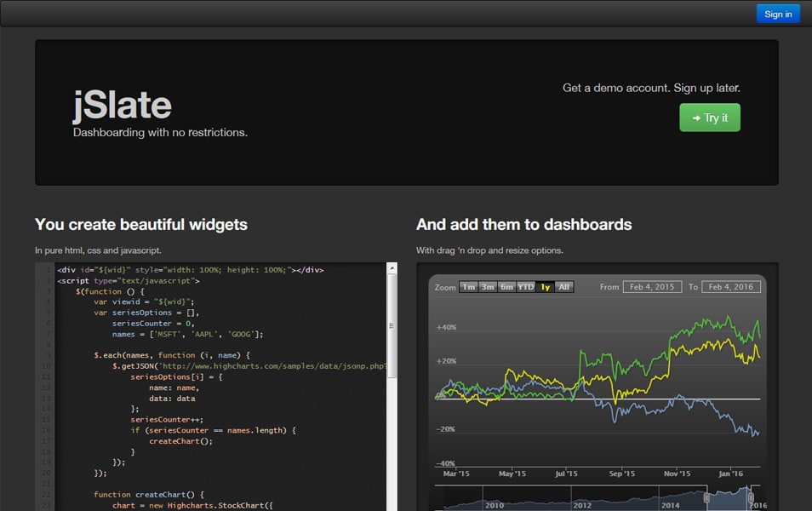Click 'Get a demo account. Sign up later.' text
The width and height of the screenshot is (812, 511).
tap(651, 88)
